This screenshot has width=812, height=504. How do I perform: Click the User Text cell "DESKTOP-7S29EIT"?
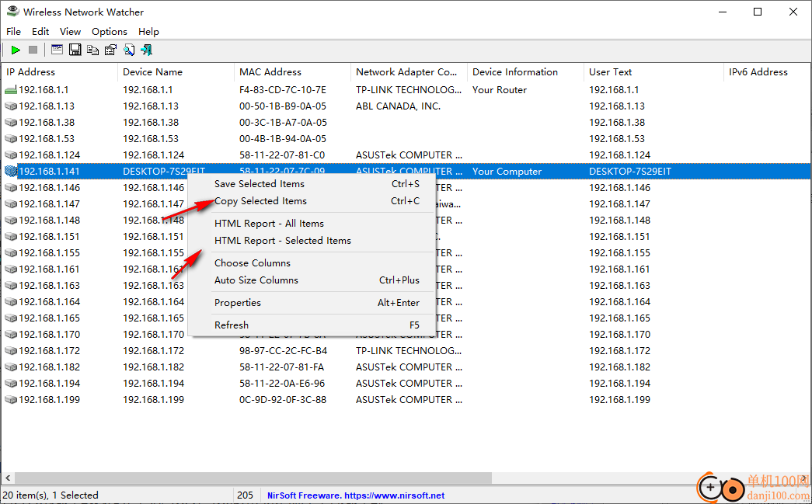click(x=629, y=172)
